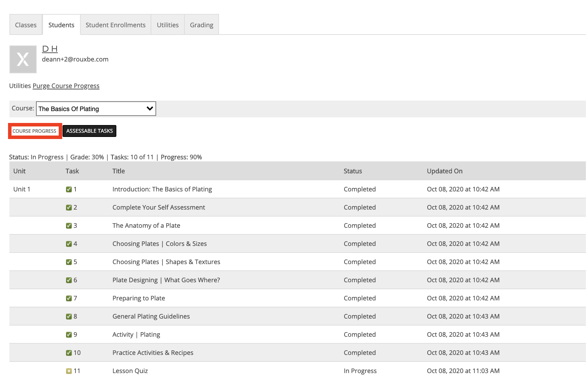Click the Tasks: 10 of 11 summary text

pyautogui.click(x=132, y=157)
